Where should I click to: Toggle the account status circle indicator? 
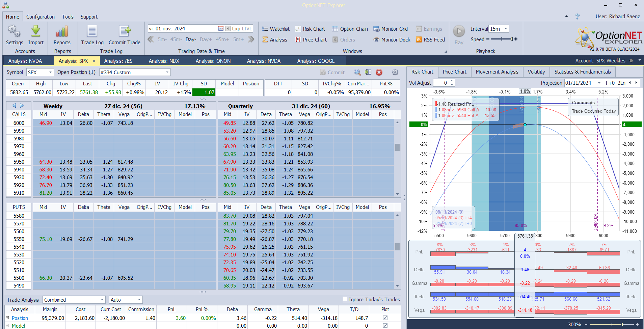click(x=631, y=61)
